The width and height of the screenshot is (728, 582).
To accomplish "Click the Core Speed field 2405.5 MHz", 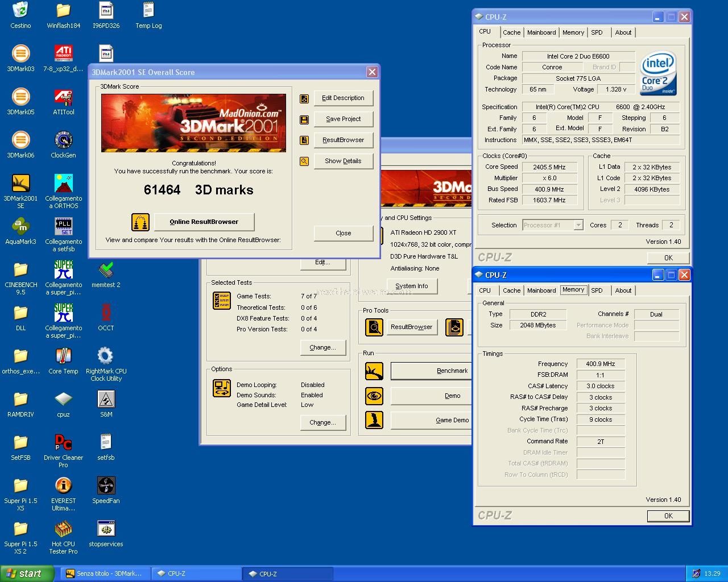I will 549,167.
